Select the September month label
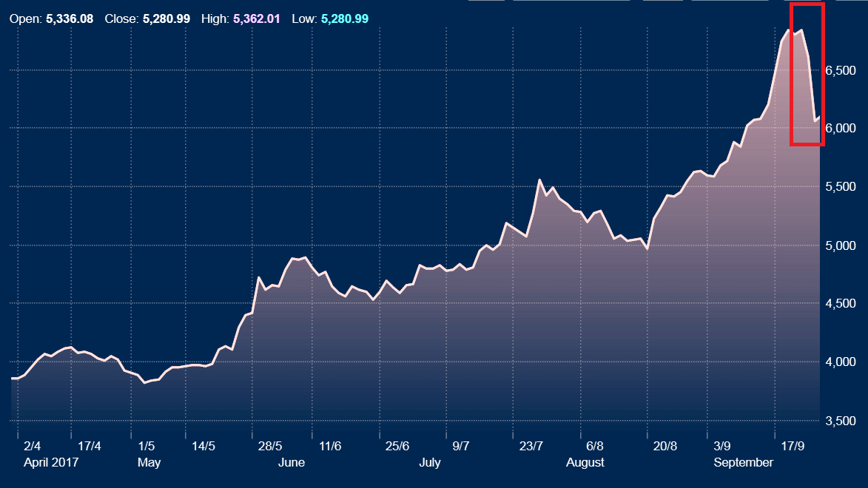The image size is (868, 488). (743, 462)
